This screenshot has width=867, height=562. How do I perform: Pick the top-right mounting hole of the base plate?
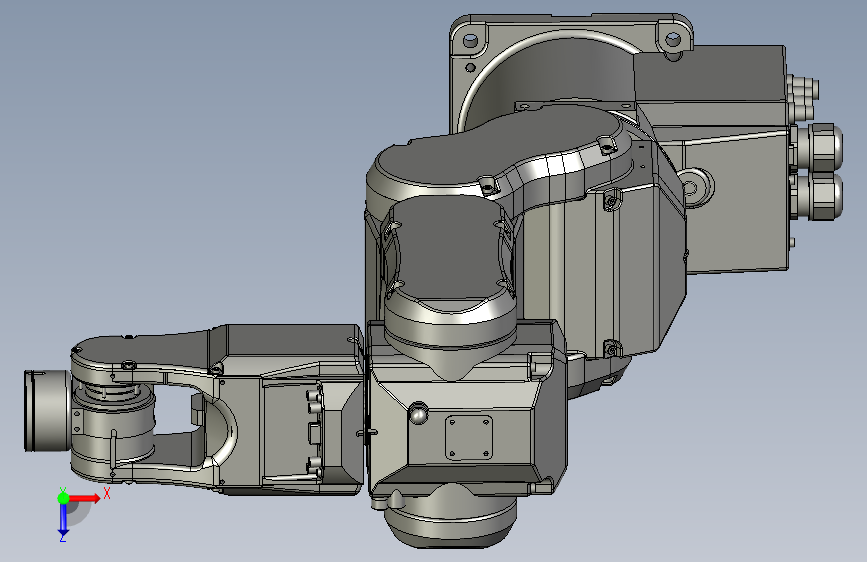tap(672, 39)
